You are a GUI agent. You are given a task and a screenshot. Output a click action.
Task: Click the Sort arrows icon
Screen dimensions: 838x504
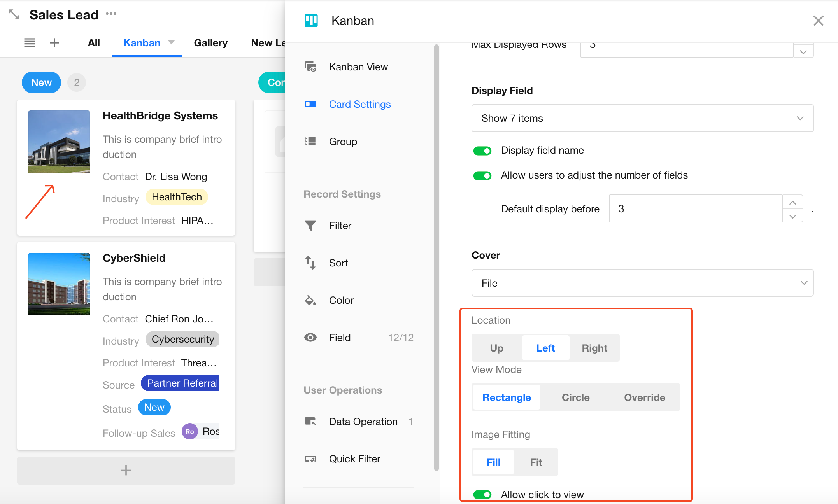tap(310, 263)
